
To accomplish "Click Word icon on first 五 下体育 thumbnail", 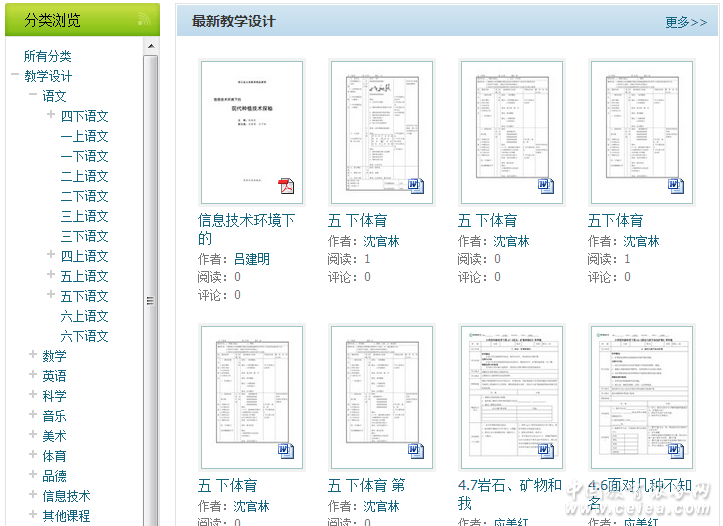I will pyautogui.click(x=416, y=186).
